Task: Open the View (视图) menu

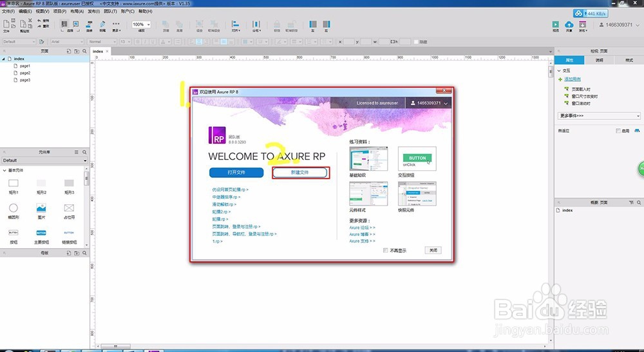Action: tap(43, 11)
